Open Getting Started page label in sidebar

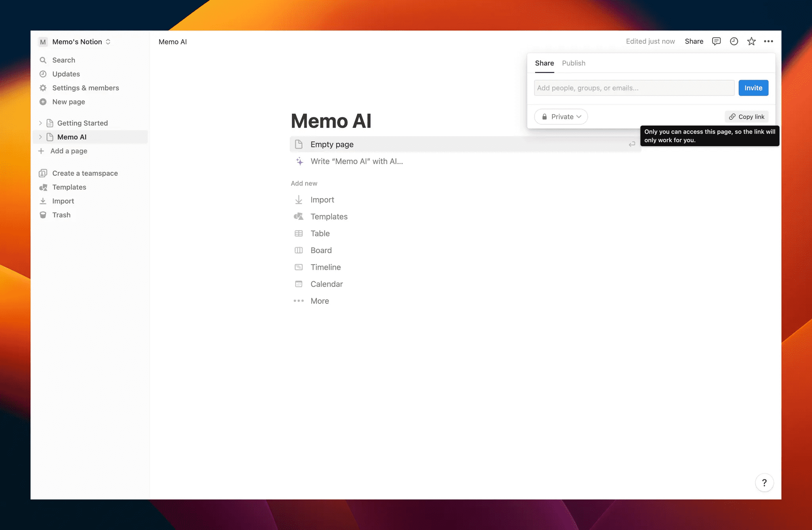tap(82, 123)
